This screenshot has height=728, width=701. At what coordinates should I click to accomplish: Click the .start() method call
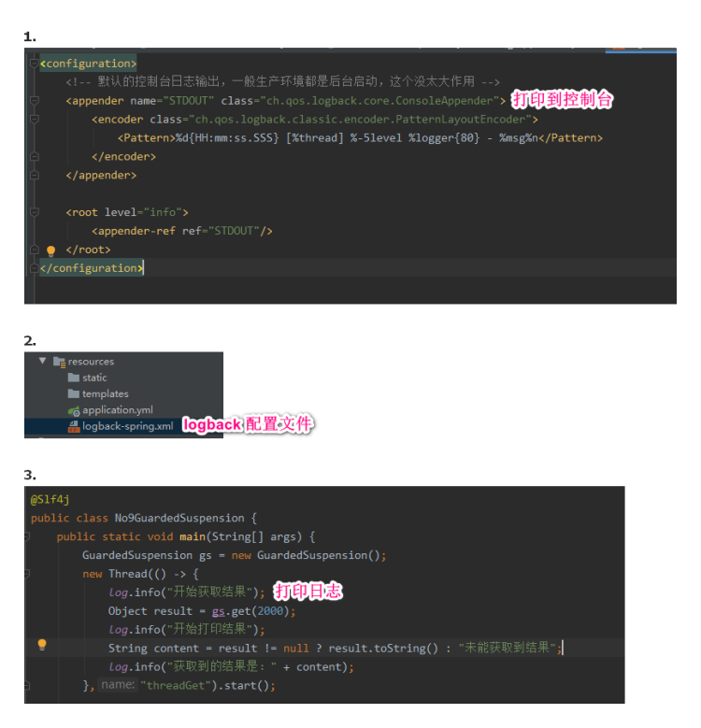244,686
